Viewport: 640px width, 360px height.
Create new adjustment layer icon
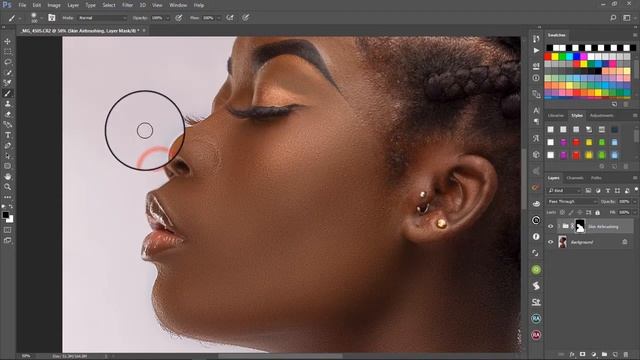[x=593, y=354]
